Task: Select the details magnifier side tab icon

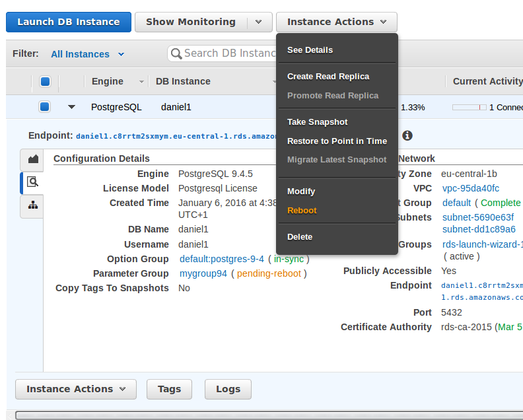Action: (x=32, y=182)
